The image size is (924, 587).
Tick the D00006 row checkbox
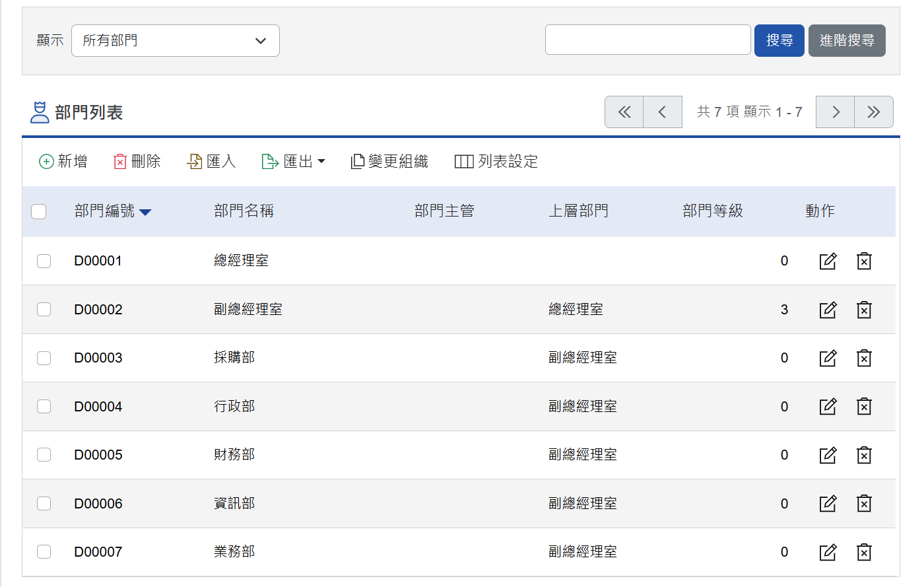[x=44, y=504]
